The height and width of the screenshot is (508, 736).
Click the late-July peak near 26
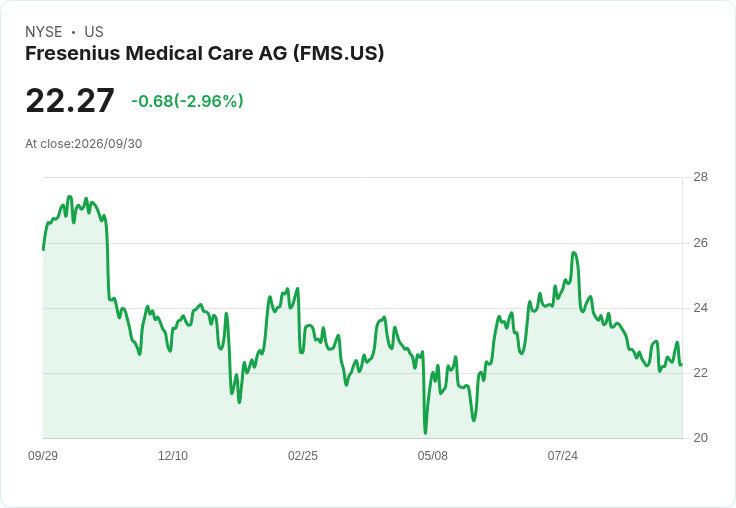pos(574,253)
